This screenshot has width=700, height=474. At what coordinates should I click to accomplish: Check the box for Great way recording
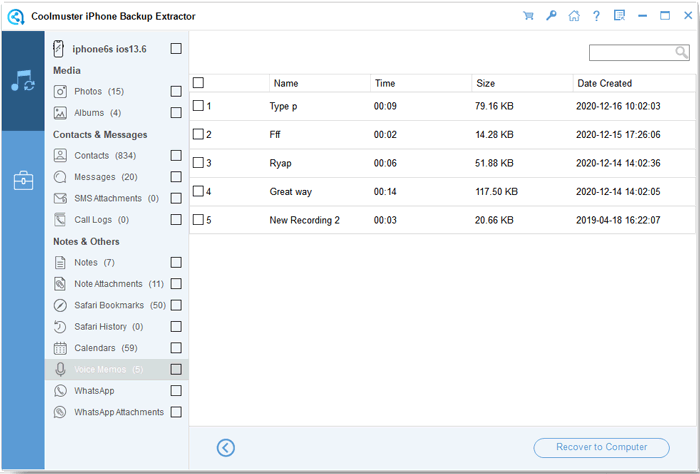pos(198,191)
